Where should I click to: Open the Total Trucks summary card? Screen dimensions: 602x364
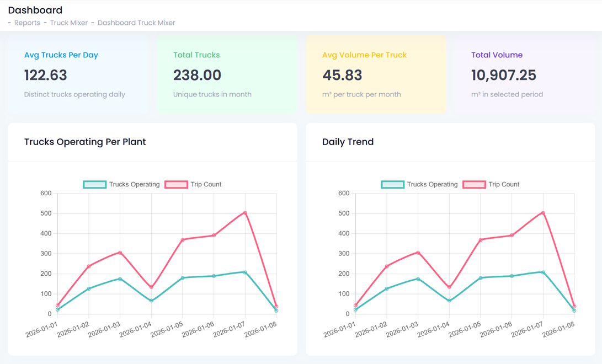(227, 74)
